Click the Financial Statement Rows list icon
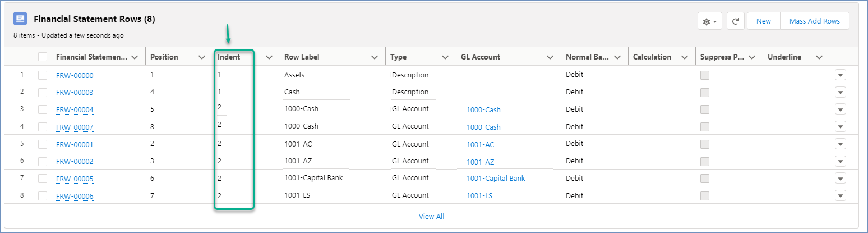This screenshot has height=233, width=868. tap(20, 19)
